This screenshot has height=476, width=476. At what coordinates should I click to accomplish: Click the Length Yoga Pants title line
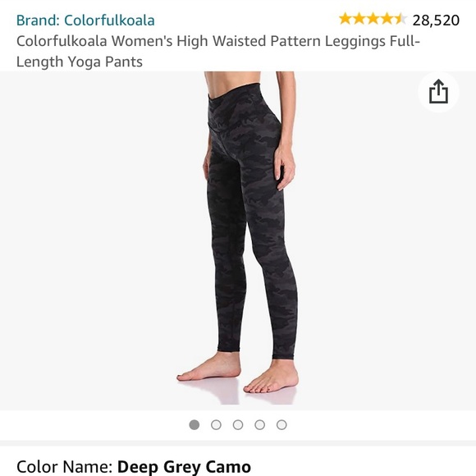pos(80,62)
